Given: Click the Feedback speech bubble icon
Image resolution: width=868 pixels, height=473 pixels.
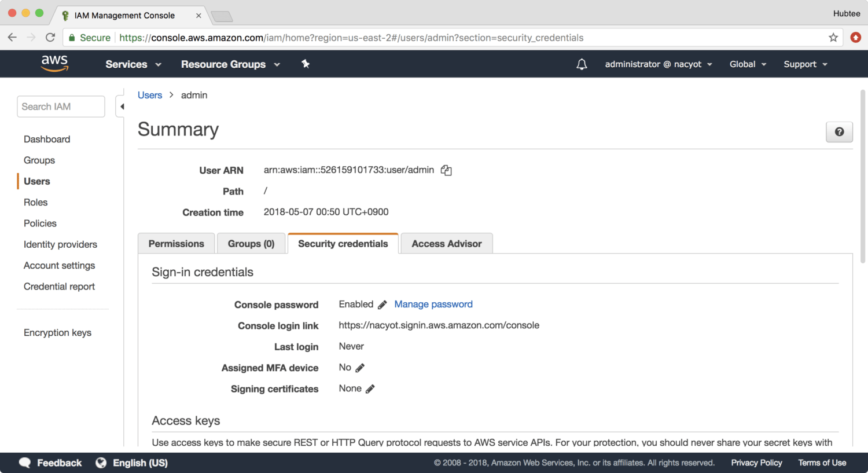Looking at the screenshot, I should tap(25, 463).
